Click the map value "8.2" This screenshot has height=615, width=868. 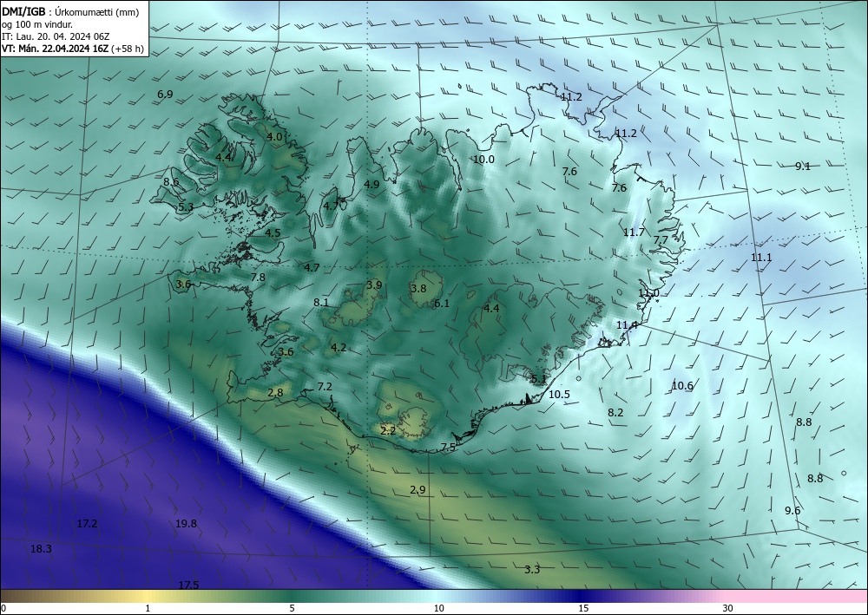(615, 412)
